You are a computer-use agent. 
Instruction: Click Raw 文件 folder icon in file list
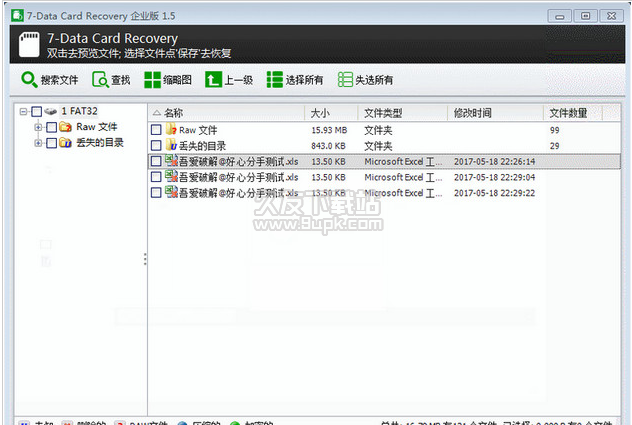click(x=171, y=129)
